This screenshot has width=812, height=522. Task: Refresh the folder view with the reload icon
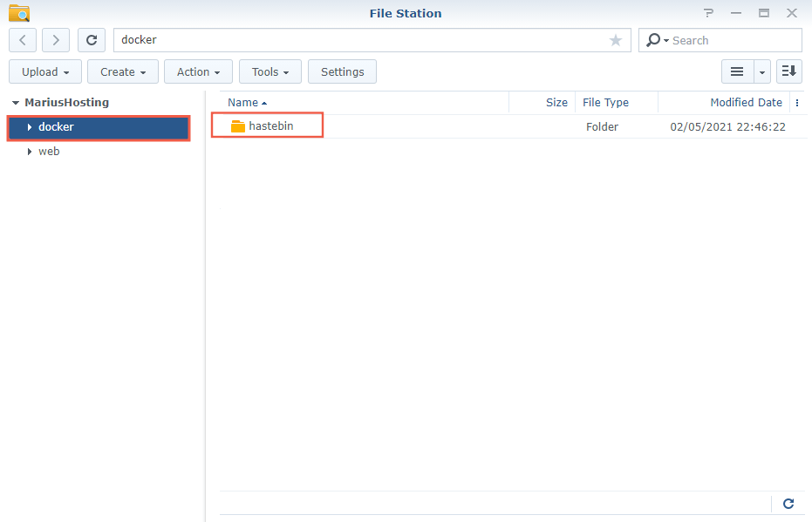(91, 39)
